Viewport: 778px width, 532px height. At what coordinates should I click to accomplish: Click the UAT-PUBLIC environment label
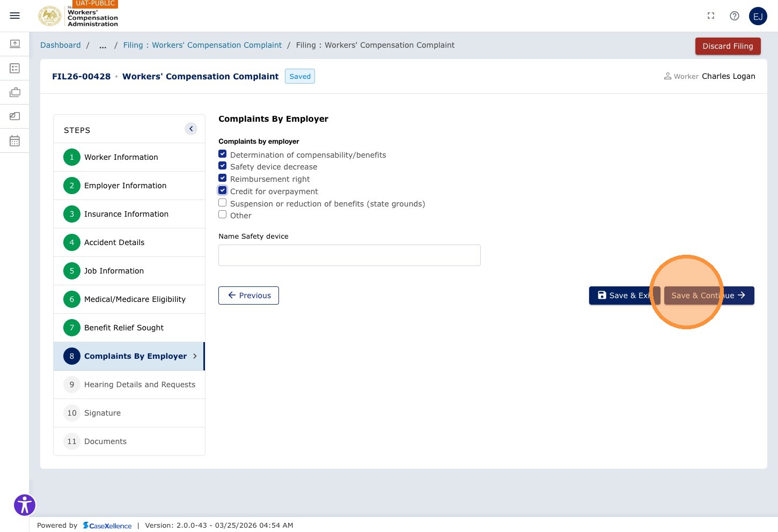[96, 4]
